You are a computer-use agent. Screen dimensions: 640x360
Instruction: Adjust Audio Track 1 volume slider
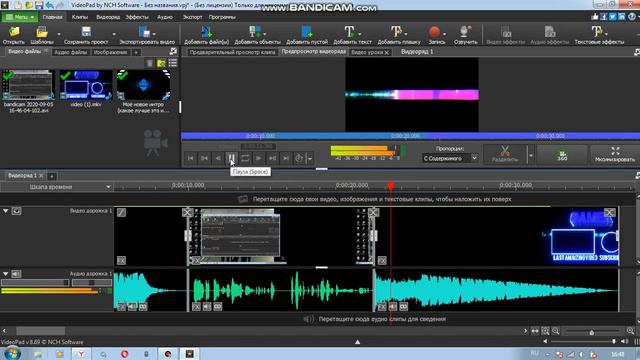(35, 282)
